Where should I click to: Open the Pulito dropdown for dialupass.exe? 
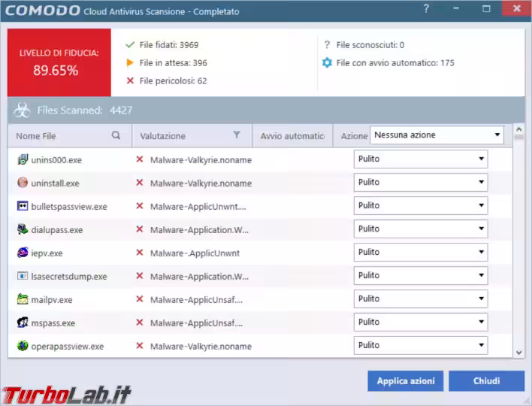(x=421, y=229)
